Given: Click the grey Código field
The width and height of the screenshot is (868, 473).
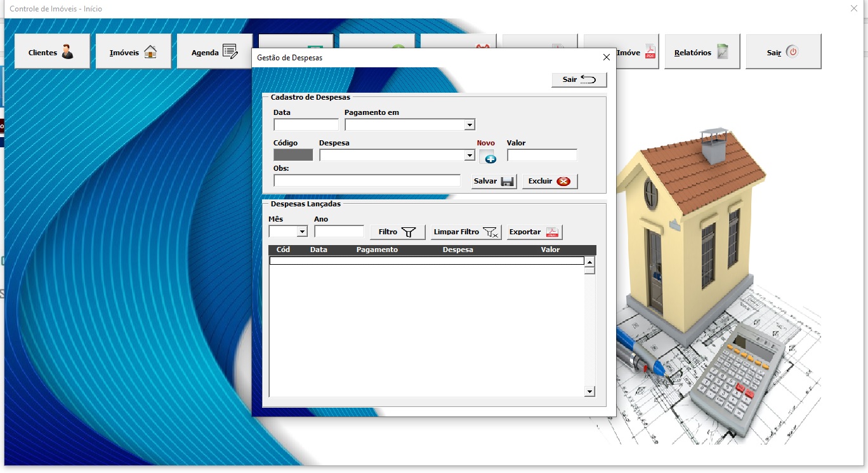Looking at the screenshot, I should [x=293, y=155].
